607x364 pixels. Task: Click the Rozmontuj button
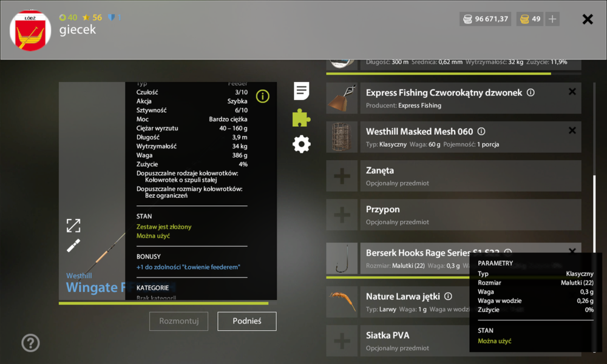tap(179, 321)
